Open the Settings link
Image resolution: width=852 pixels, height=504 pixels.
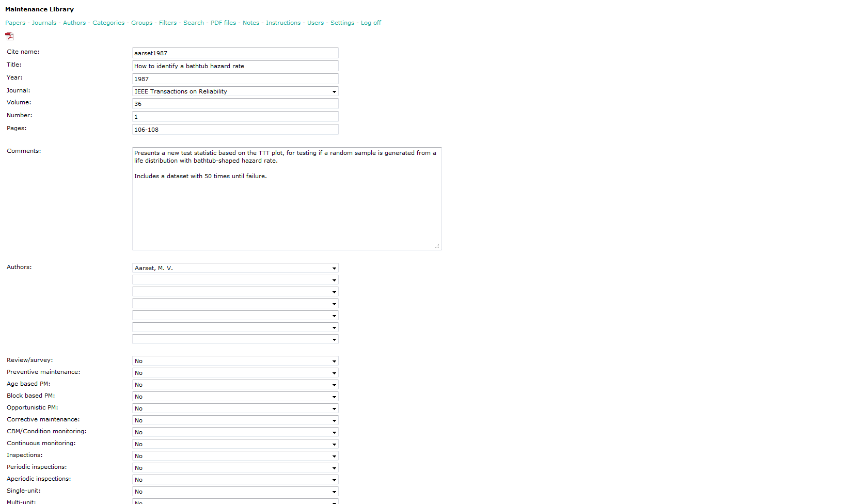[342, 23]
